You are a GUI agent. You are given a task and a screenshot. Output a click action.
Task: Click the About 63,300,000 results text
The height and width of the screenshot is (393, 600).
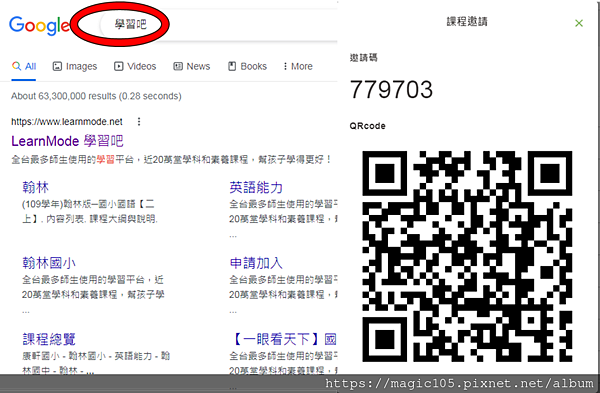[x=96, y=96]
